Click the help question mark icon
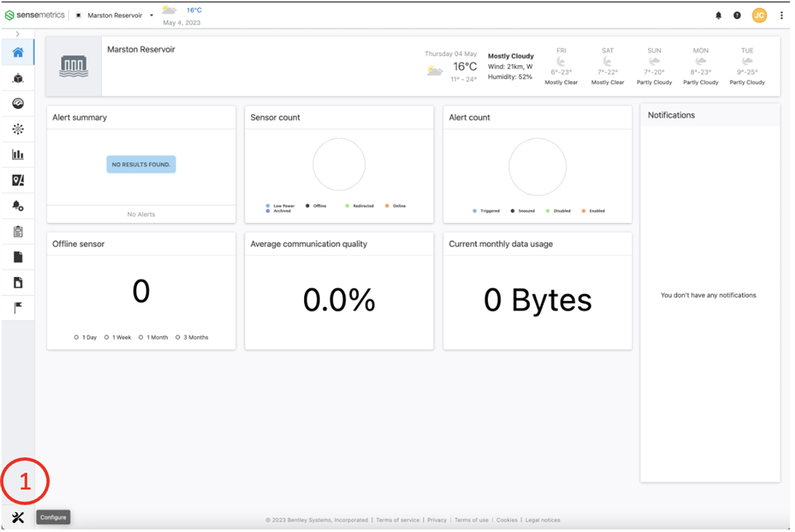795x532 pixels. click(737, 15)
